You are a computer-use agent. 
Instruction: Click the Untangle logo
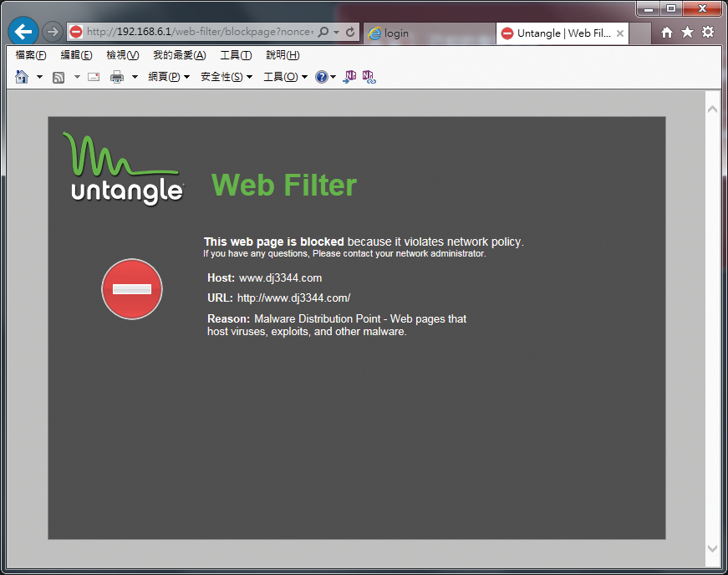124,168
